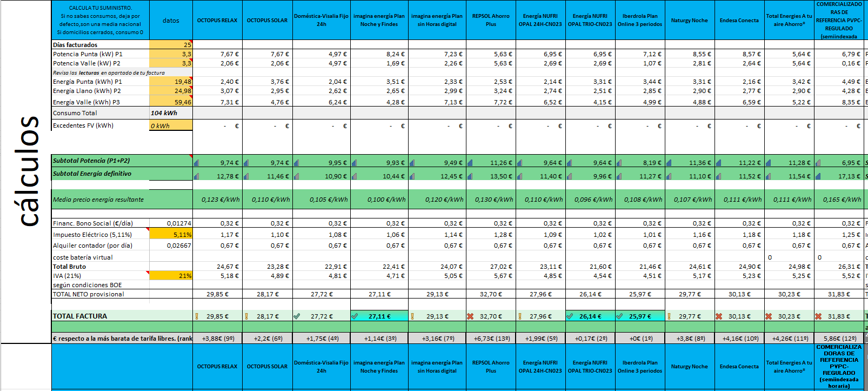Click the 'TOTAL FACTURA' row label
868x391 pixels.
point(80,316)
